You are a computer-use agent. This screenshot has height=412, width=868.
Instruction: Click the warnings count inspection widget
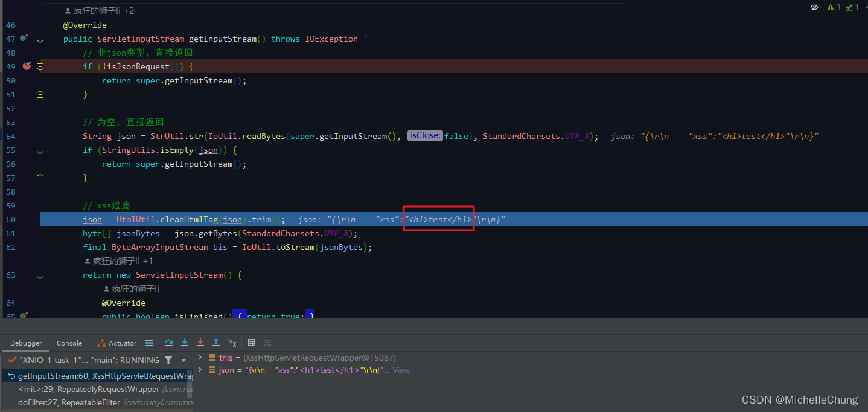click(833, 7)
